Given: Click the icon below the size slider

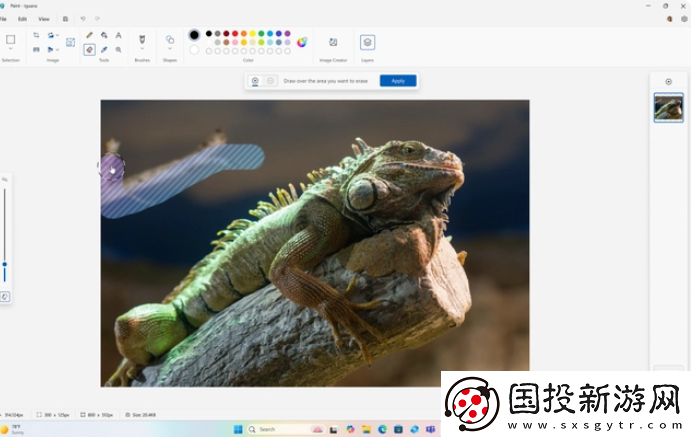Looking at the screenshot, I should [5, 296].
